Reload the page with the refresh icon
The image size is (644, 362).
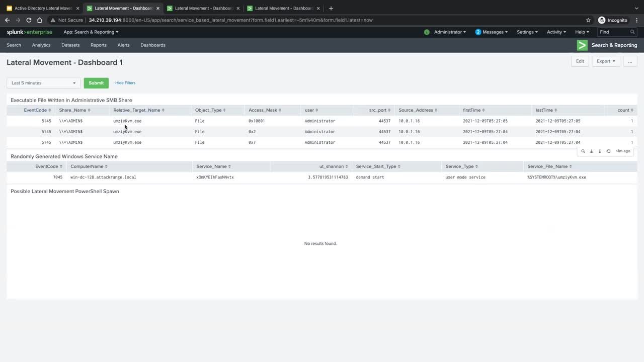[29, 20]
